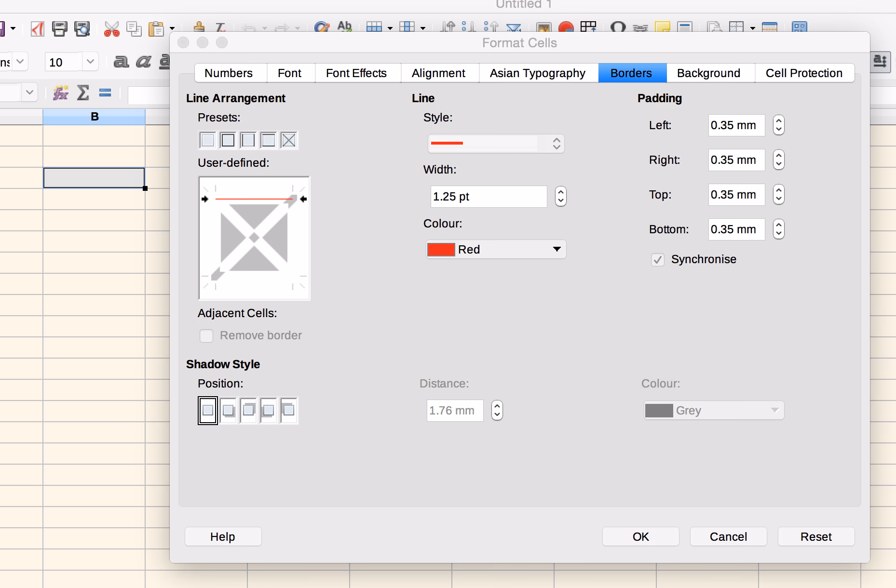Confirm changes with the OK button

(x=640, y=536)
